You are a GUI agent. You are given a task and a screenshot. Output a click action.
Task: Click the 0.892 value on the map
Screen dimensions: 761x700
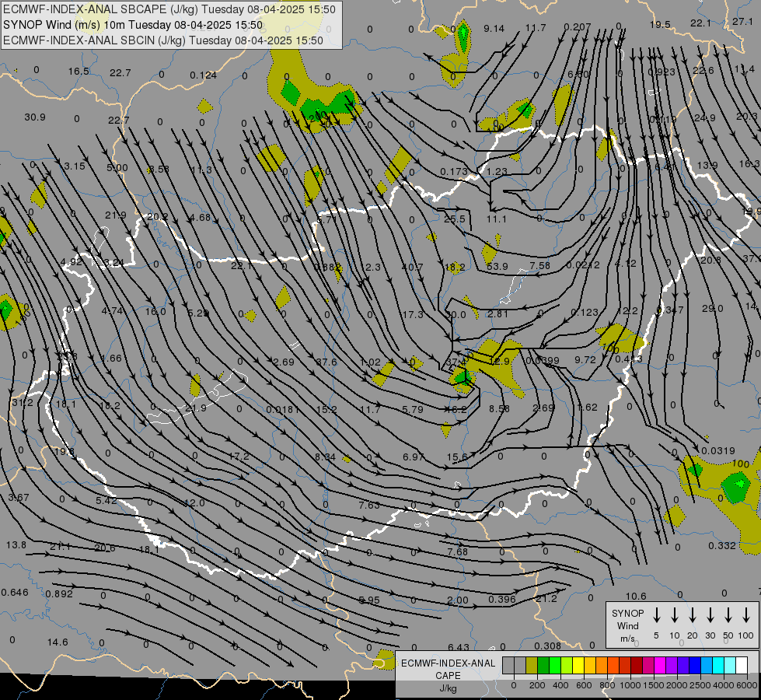click(59, 593)
